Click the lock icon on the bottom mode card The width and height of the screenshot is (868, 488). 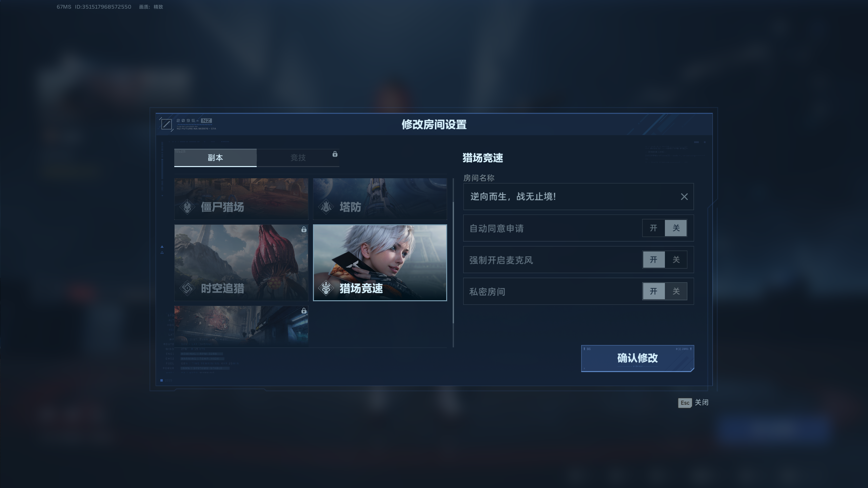[x=304, y=311]
